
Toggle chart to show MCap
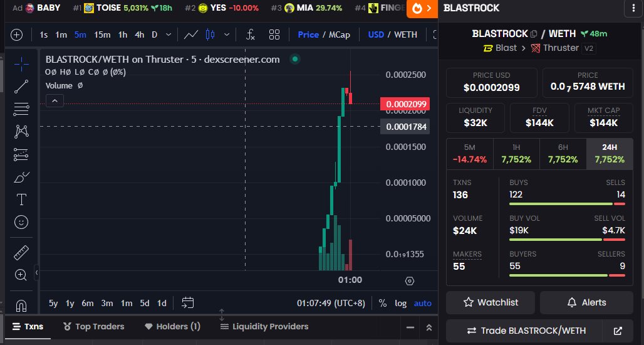pyautogui.click(x=340, y=35)
